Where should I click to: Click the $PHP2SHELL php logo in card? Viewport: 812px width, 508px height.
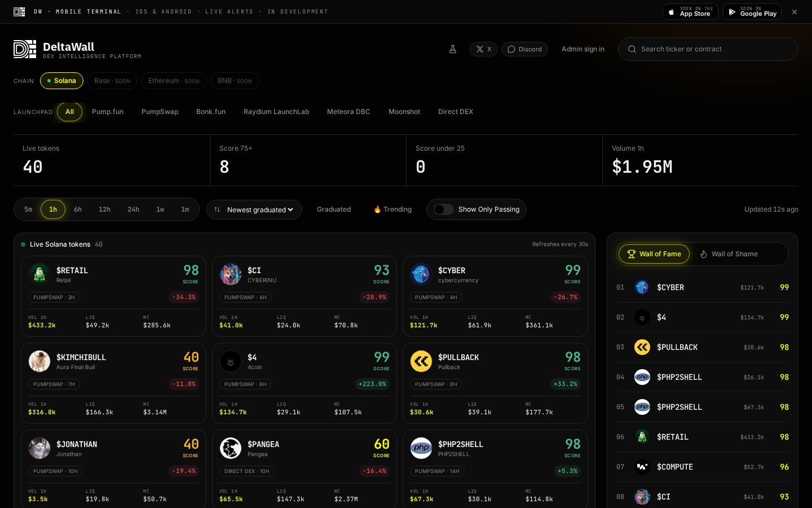pos(421,448)
